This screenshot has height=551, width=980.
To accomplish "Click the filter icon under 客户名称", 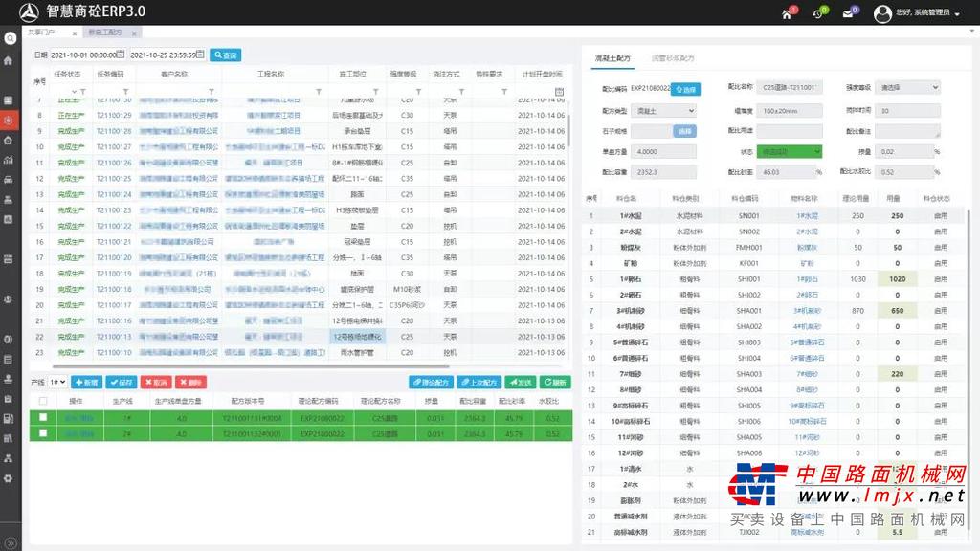I will tap(212, 92).
